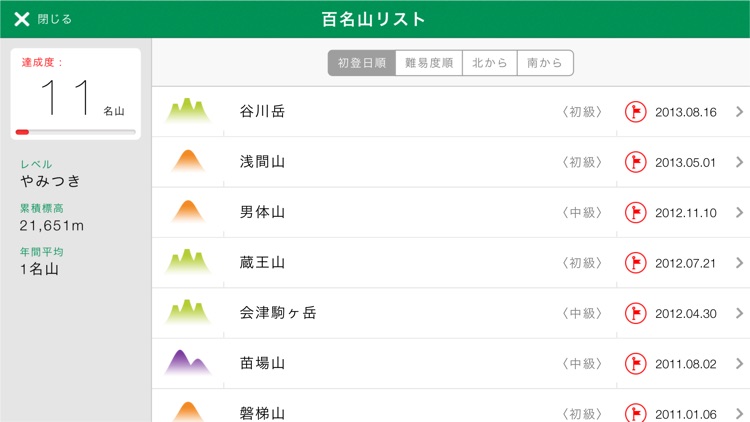Viewport: 750px width, 422px height.
Task: Tap the red flag icon for 男体山
Action: coord(636,212)
